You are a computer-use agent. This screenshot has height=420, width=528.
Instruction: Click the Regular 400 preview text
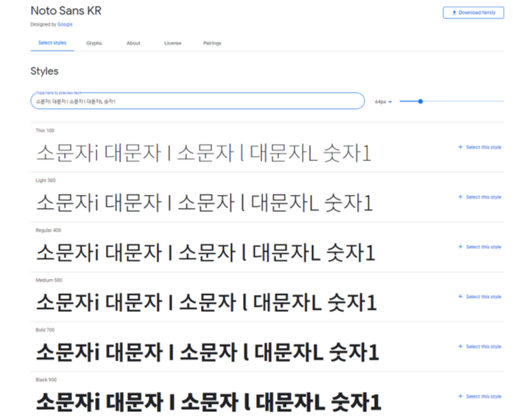205,252
